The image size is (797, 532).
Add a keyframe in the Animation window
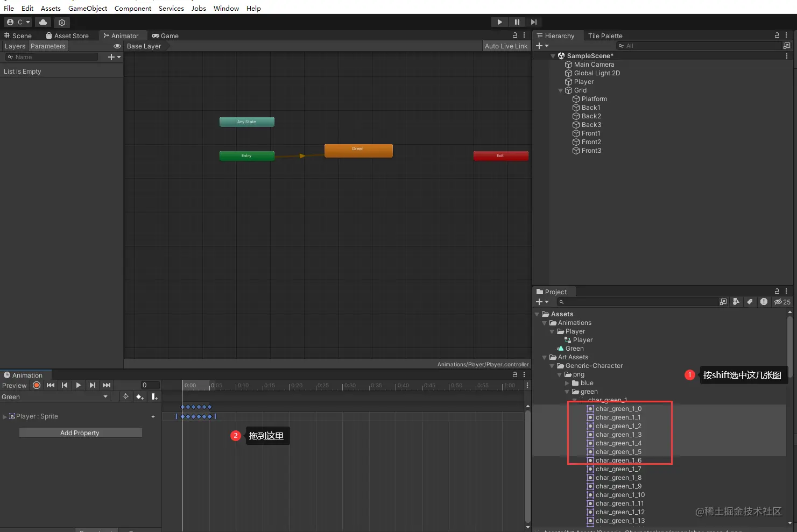click(x=140, y=396)
